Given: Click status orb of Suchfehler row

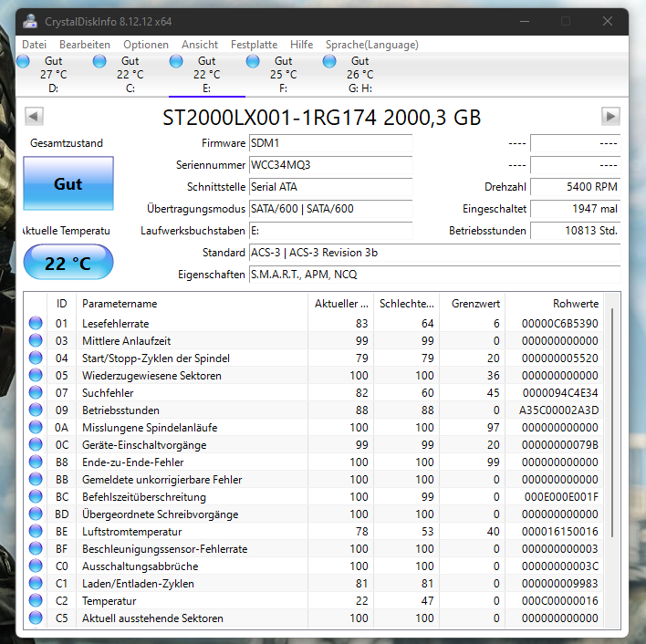Looking at the screenshot, I should click(36, 392).
